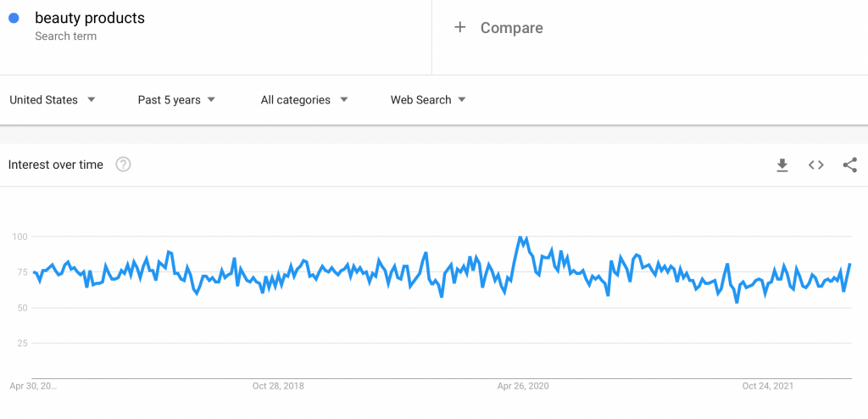This screenshot has width=868, height=419.
Task: Open the Web Search type dropdown
Action: 428,100
